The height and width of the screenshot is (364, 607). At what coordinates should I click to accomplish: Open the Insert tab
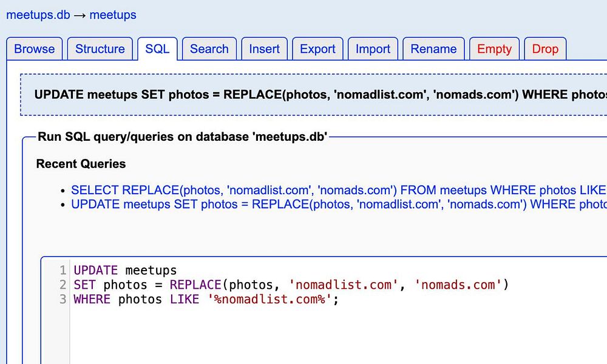click(265, 49)
